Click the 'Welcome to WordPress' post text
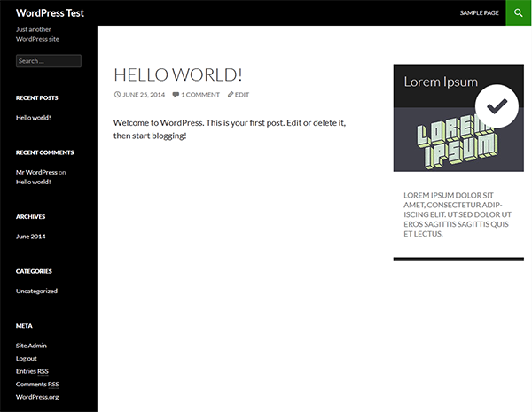 [230, 129]
